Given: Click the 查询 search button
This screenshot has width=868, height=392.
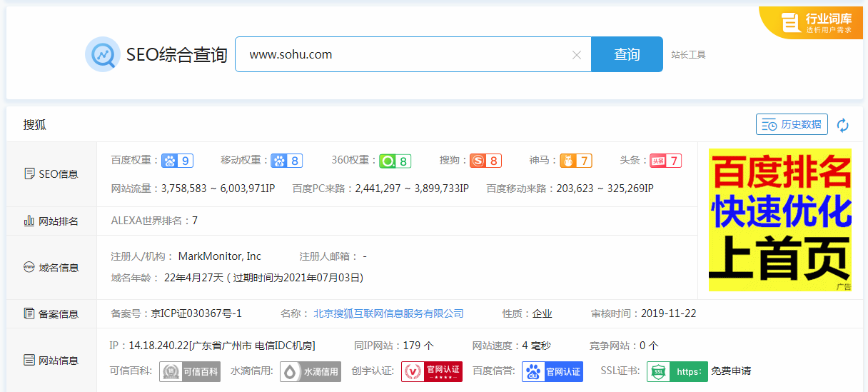Looking at the screenshot, I should (x=627, y=54).
